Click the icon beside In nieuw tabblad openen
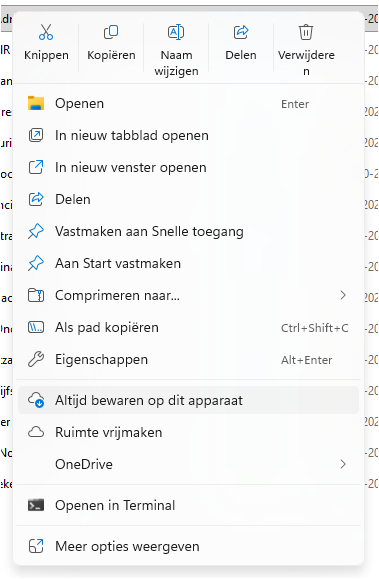Image resolution: width=379 pixels, height=579 pixels. pyautogui.click(x=36, y=135)
